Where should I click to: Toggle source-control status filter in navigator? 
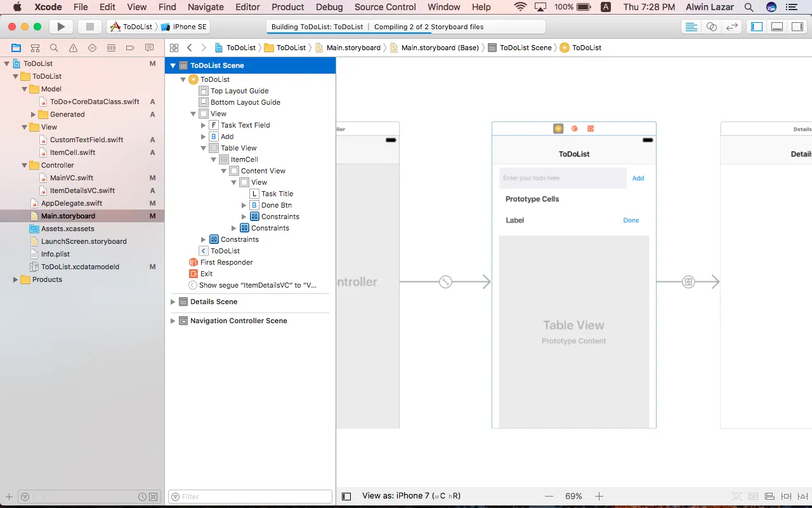point(153,497)
